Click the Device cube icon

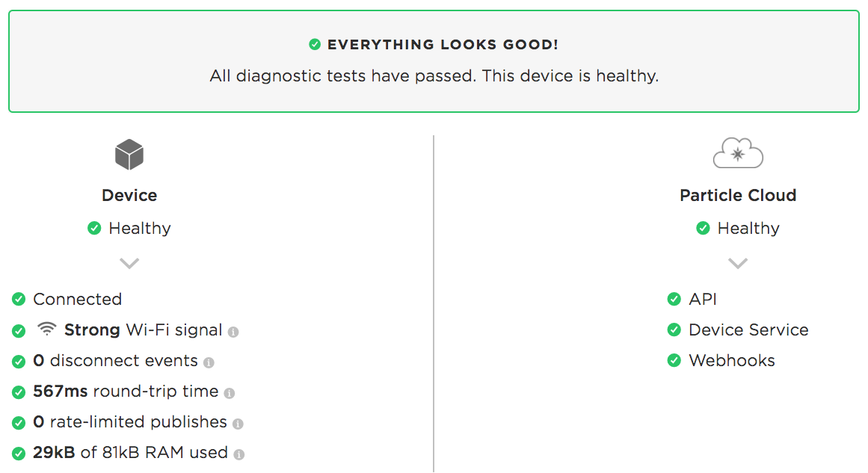pos(129,155)
